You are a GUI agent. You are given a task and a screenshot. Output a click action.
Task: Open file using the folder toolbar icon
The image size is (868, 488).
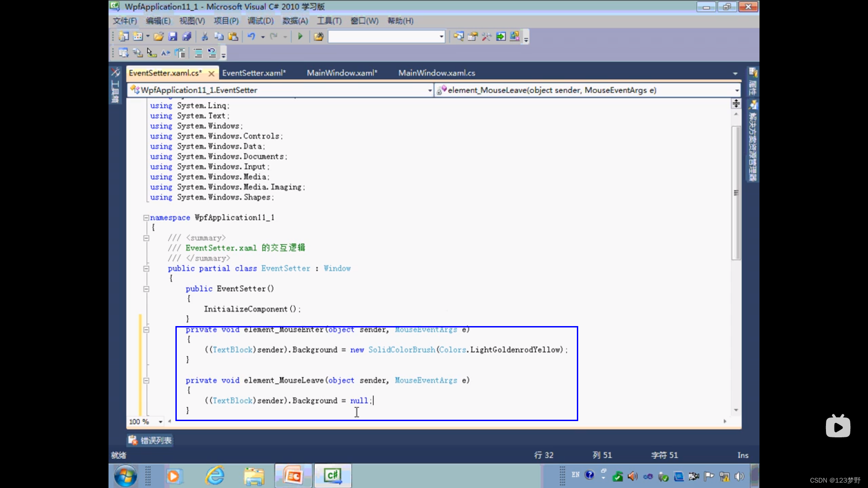pos(159,37)
